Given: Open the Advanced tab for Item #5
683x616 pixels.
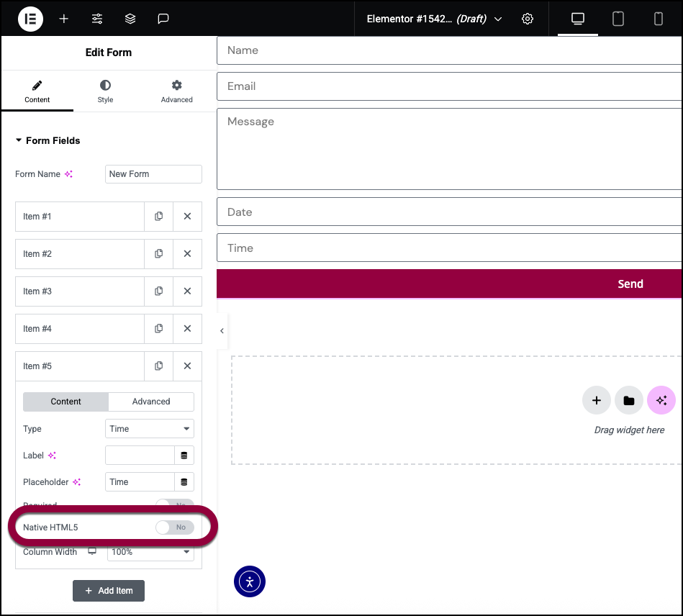Looking at the screenshot, I should [151, 402].
